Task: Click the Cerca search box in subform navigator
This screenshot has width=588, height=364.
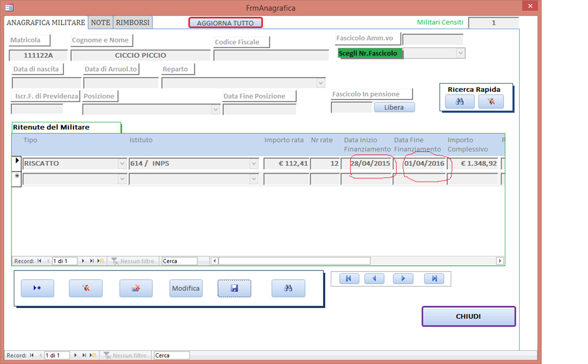Action: [179, 261]
